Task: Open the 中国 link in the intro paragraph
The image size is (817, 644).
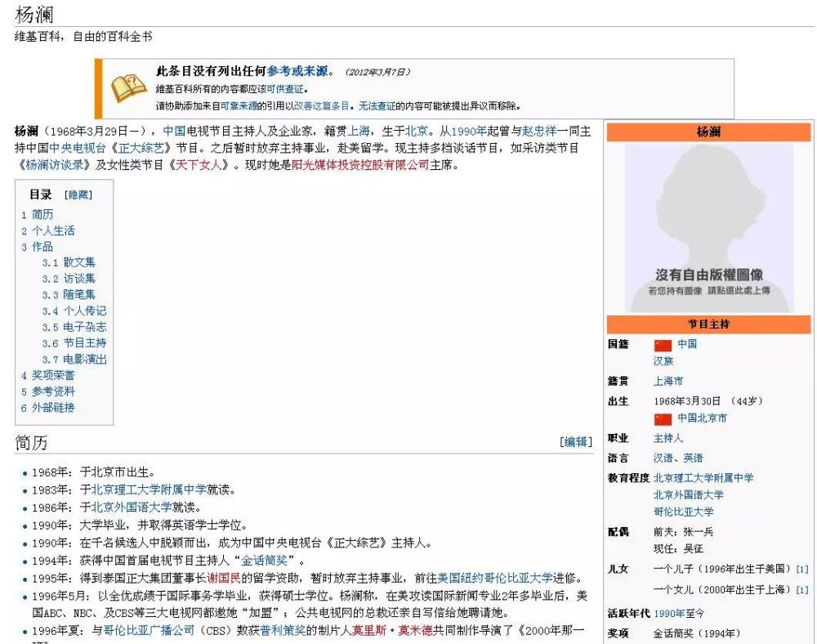Action: point(174,131)
